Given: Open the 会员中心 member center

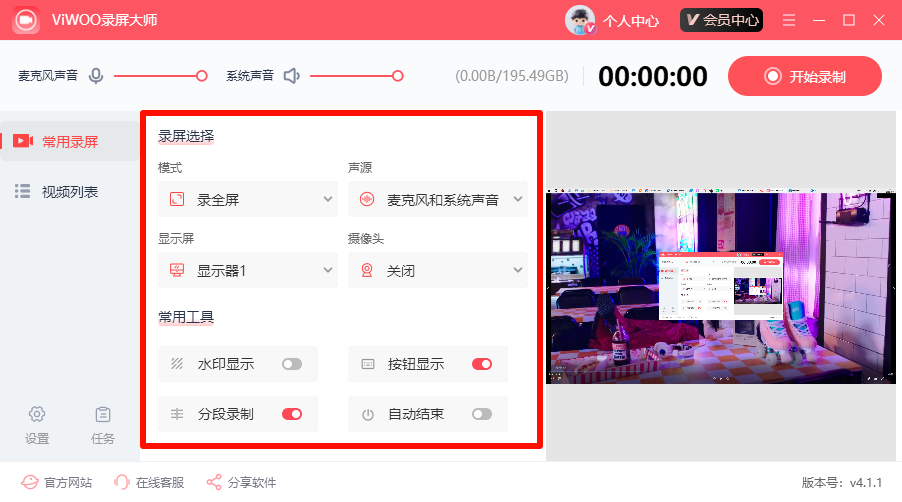Looking at the screenshot, I should (x=721, y=20).
